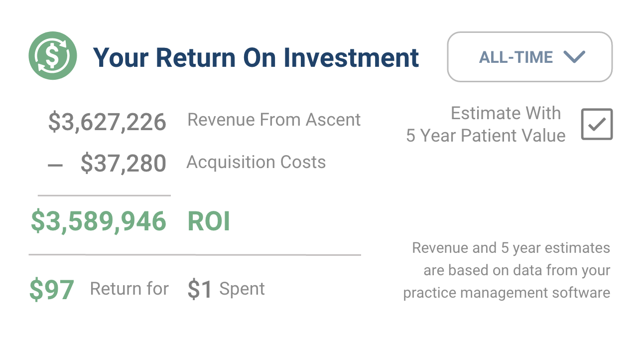The image size is (644, 356).
Task: Click the checkmark inside the patient value box
Action: click(x=596, y=124)
